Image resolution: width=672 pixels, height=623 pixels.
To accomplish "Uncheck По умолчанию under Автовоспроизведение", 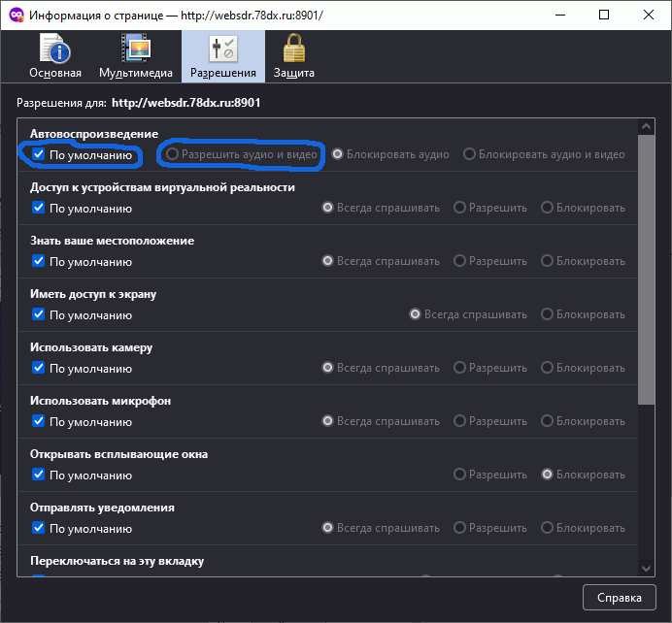I will coord(39,154).
